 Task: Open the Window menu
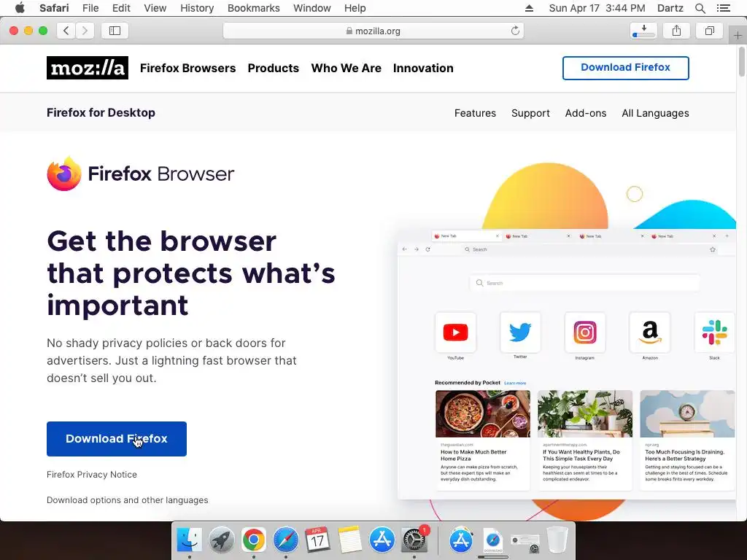coord(312,8)
